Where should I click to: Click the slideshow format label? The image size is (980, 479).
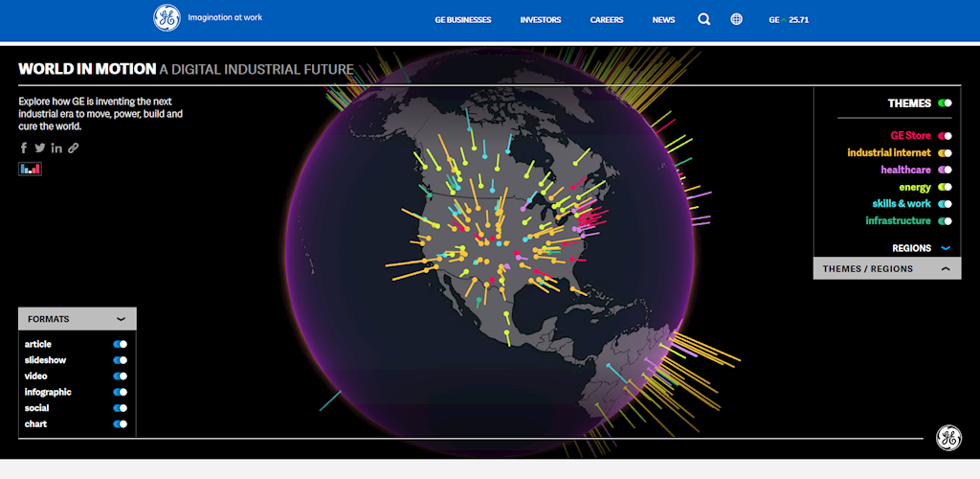click(46, 360)
